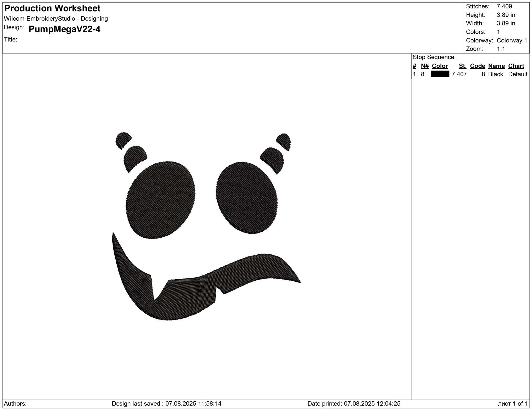
Task: Click the Stitches count 7 409
Action: pyautogui.click(x=504, y=6)
